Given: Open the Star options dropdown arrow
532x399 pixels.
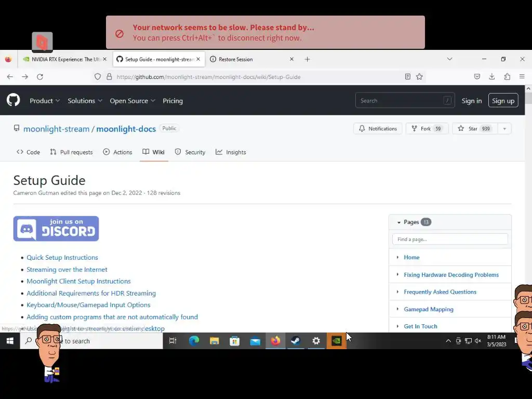Looking at the screenshot, I should pos(504,129).
